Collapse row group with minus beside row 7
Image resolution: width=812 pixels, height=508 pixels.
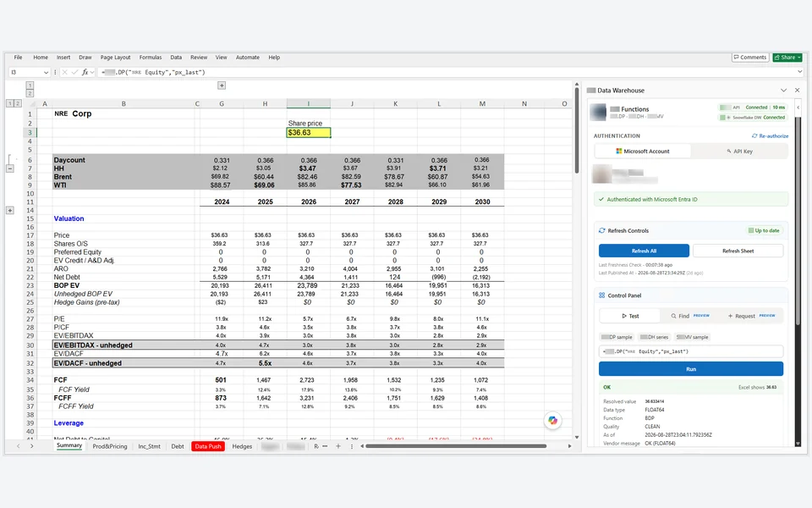point(10,168)
